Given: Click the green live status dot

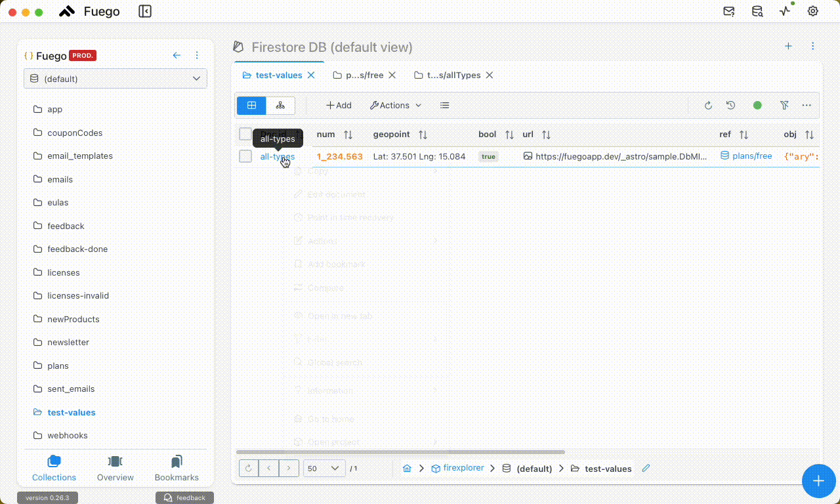Looking at the screenshot, I should coord(757,105).
